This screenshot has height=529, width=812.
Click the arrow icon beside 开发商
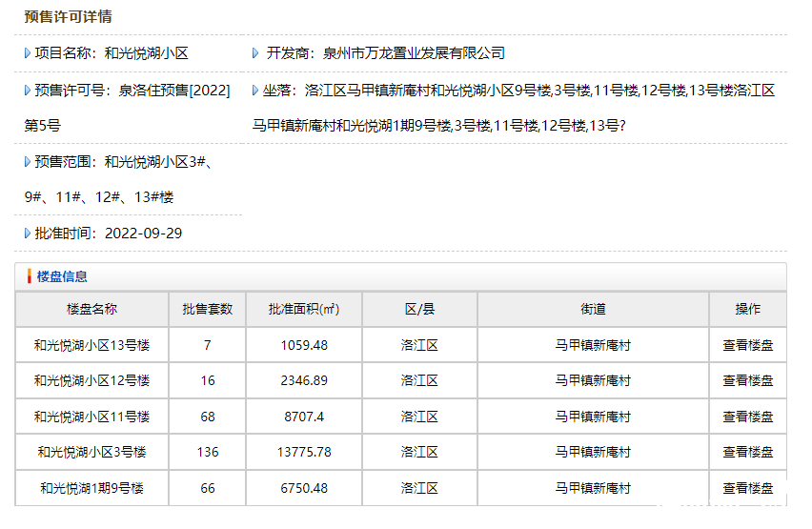[255, 53]
